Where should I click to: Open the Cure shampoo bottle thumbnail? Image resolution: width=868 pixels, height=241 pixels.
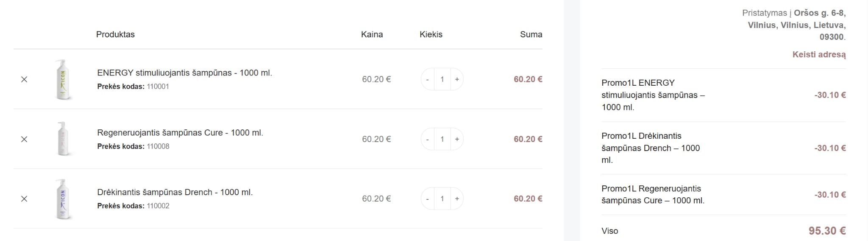pyautogui.click(x=63, y=139)
